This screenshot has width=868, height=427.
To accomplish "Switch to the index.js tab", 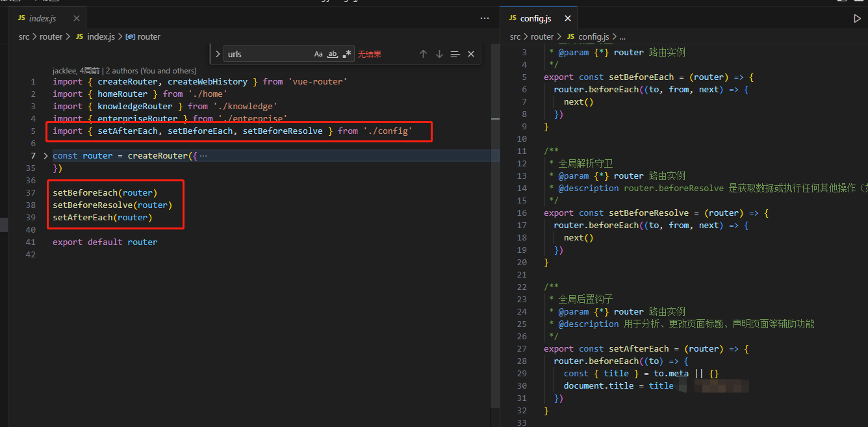I will pyautogui.click(x=42, y=18).
